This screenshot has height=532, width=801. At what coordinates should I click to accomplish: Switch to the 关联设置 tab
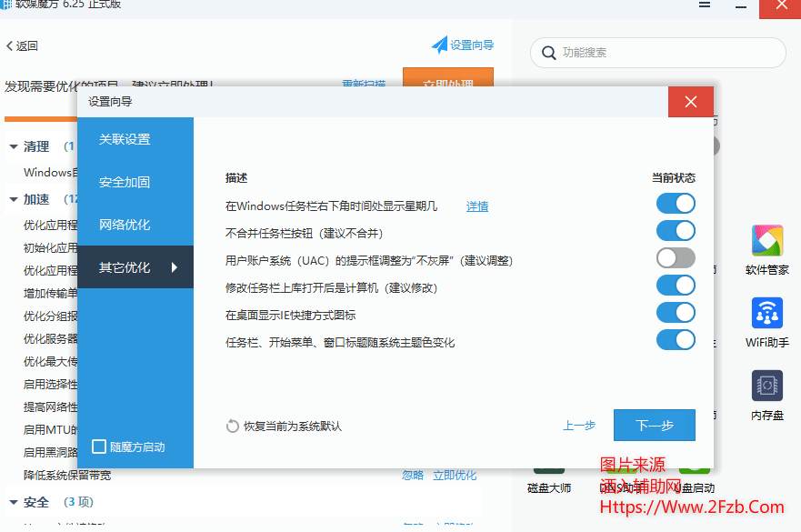pos(125,139)
